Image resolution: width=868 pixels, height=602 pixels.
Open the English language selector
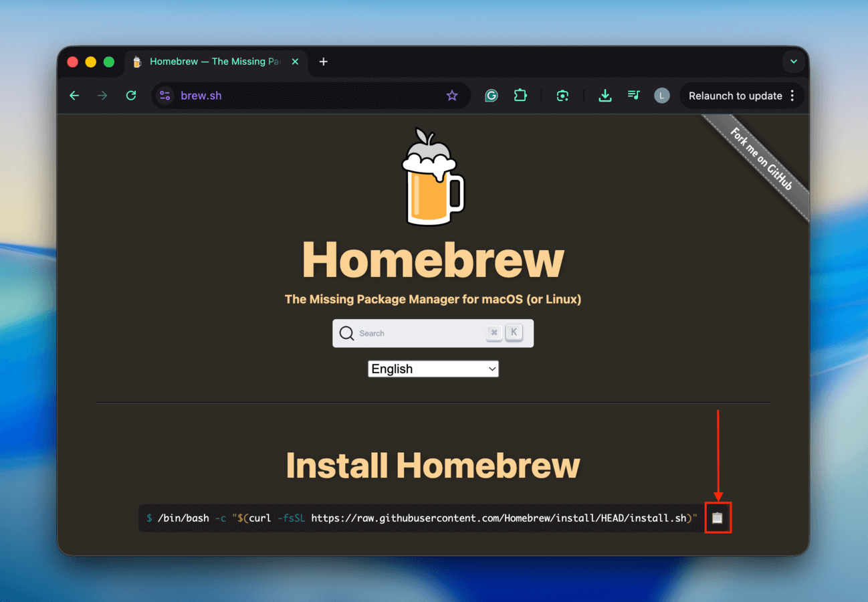click(433, 369)
